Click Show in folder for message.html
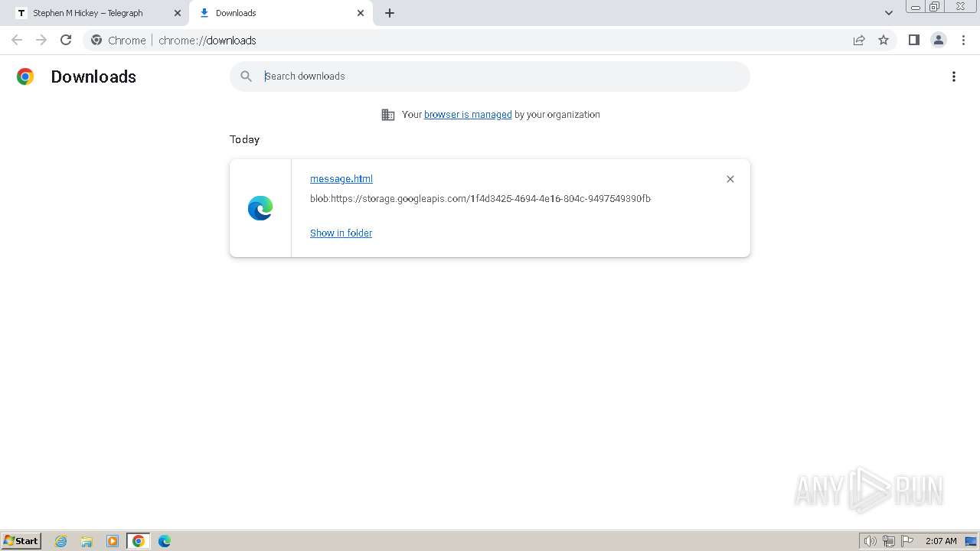This screenshot has height=551, width=980. point(341,233)
